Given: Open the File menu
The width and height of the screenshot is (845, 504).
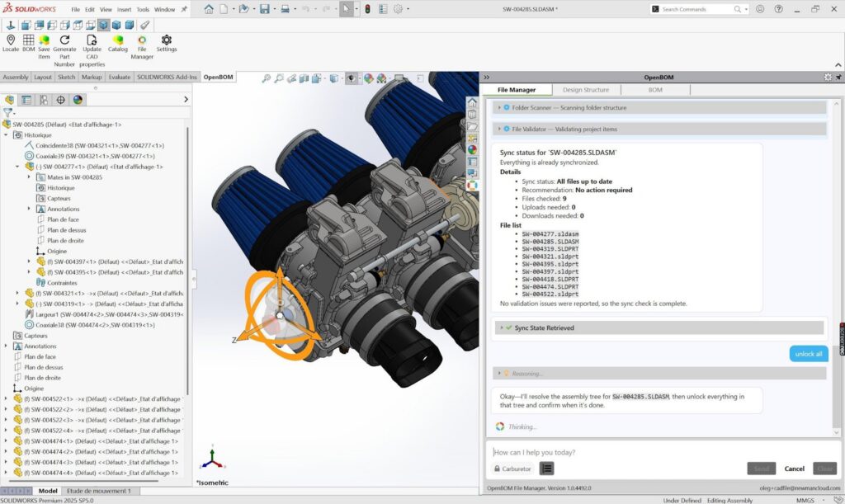Looking at the screenshot, I should [75, 9].
